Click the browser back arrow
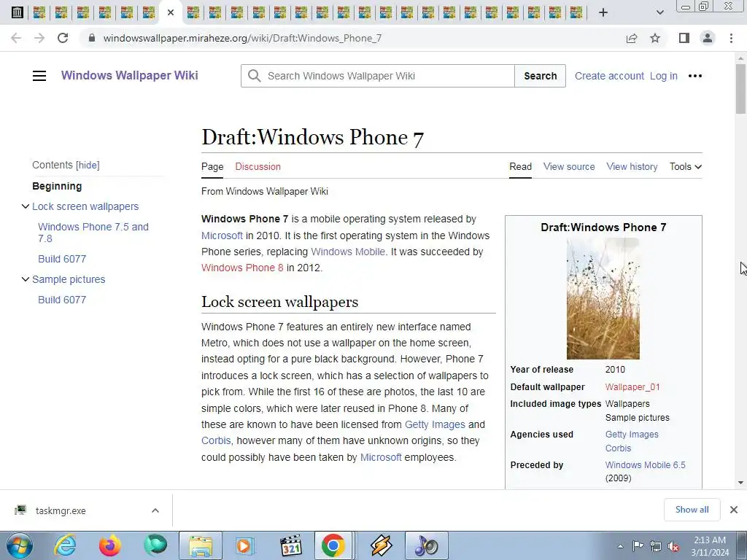Screen dimensions: 747x560 16,38
